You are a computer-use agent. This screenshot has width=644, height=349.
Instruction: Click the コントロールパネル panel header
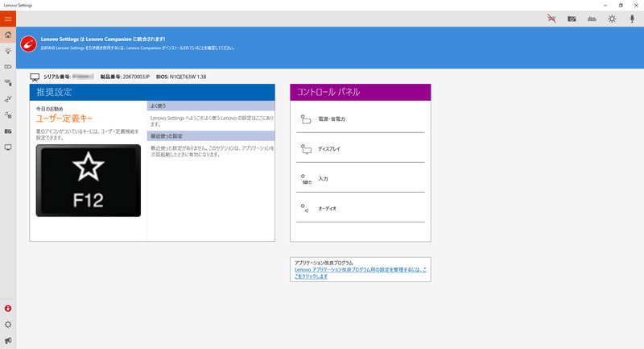(360, 92)
